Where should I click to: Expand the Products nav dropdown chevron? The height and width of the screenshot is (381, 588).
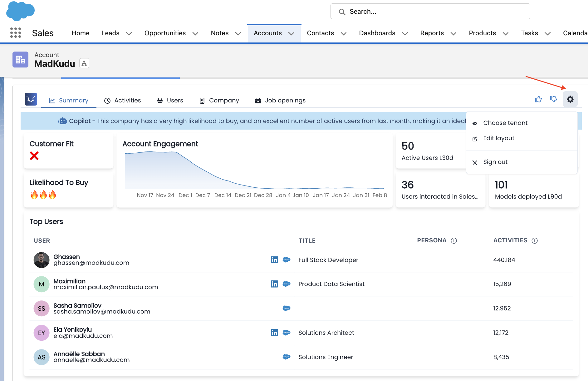coord(506,33)
